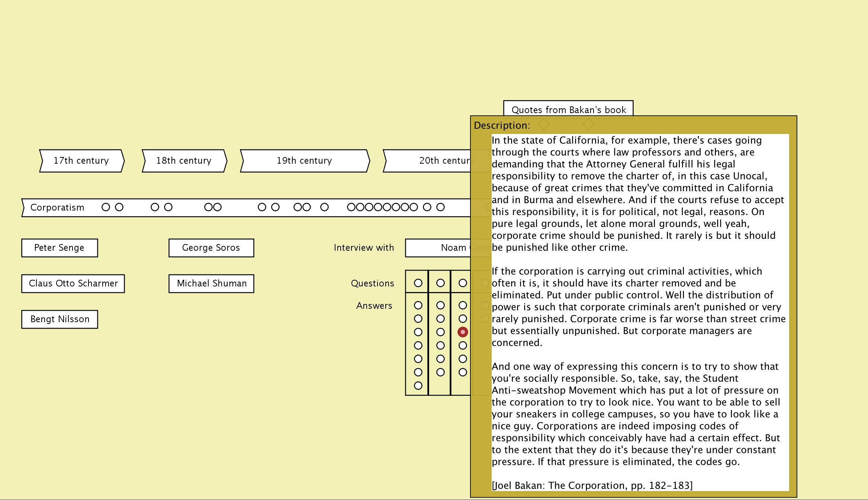Select the 18th century arrow box
The height and width of the screenshot is (500, 868).
tap(184, 161)
